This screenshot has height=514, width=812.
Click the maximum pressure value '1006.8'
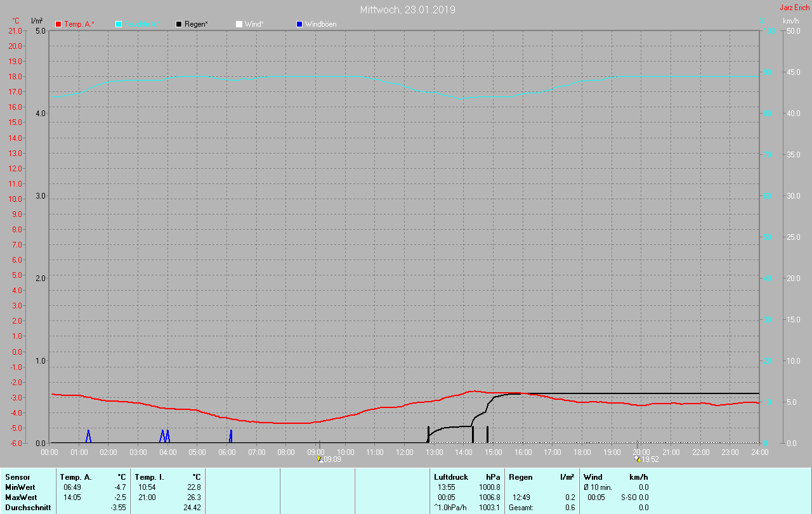489,498
